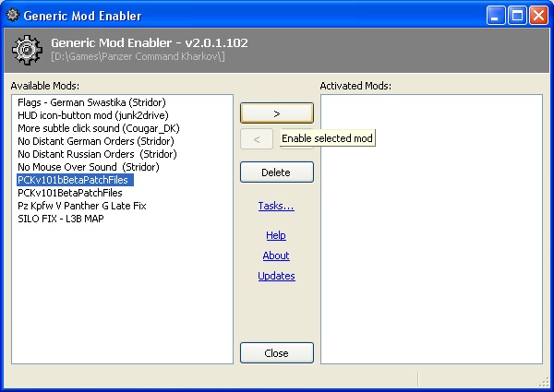The image size is (554, 392).
Task: Click the large gear logo in header
Action: [27, 50]
